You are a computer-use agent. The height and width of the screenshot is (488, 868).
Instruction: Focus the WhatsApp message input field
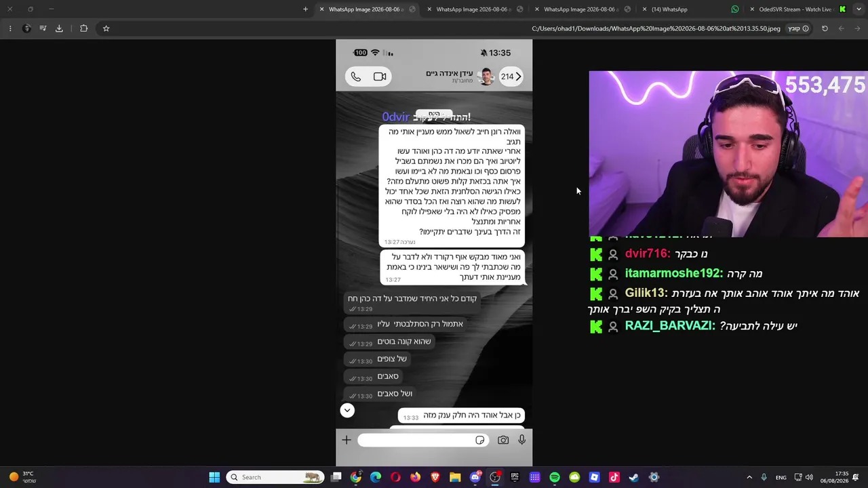[422, 441]
